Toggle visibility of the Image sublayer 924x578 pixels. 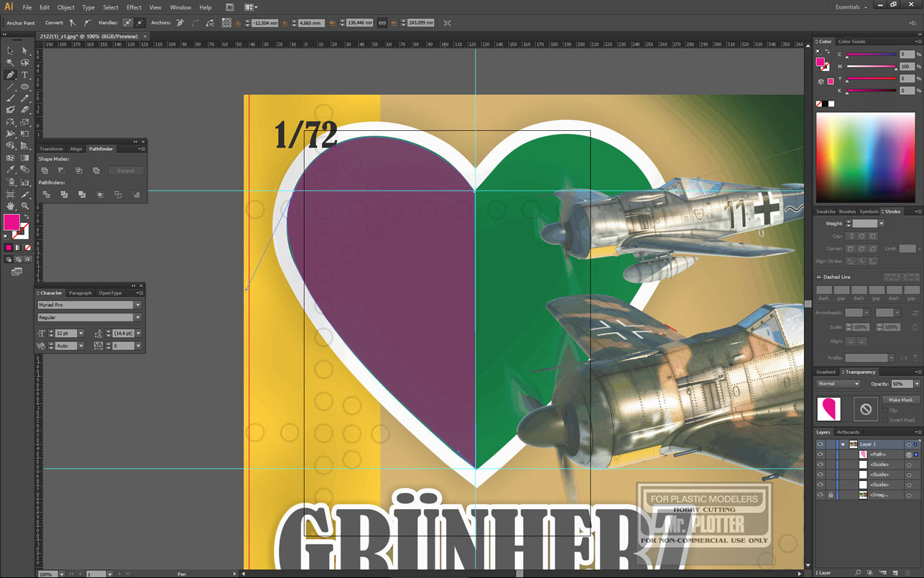click(x=820, y=495)
